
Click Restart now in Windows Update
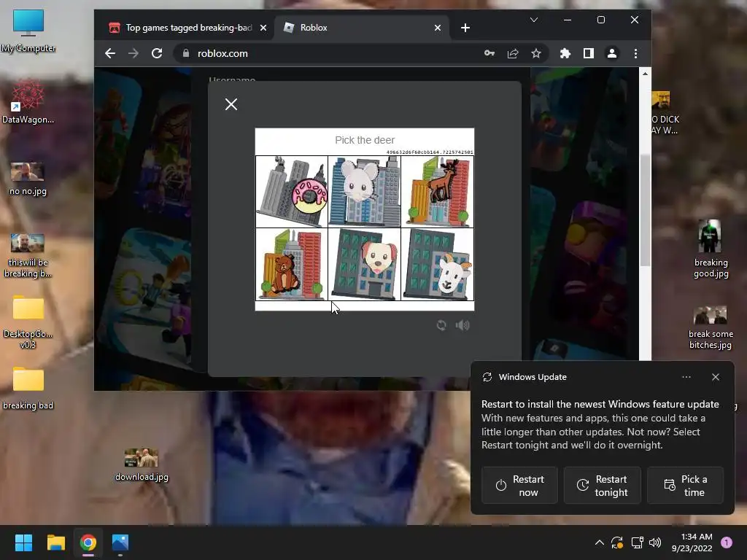point(519,485)
